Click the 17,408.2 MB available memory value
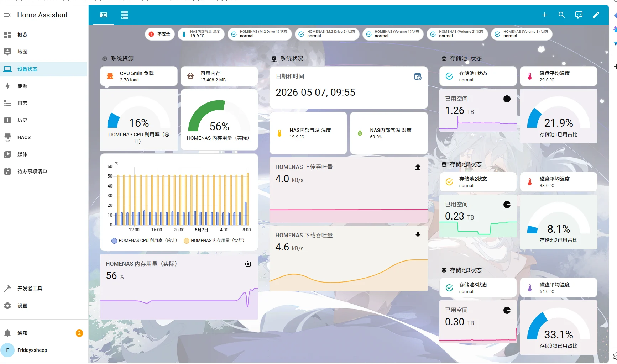This screenshot has width=617, height=364. tap(213, 80)
